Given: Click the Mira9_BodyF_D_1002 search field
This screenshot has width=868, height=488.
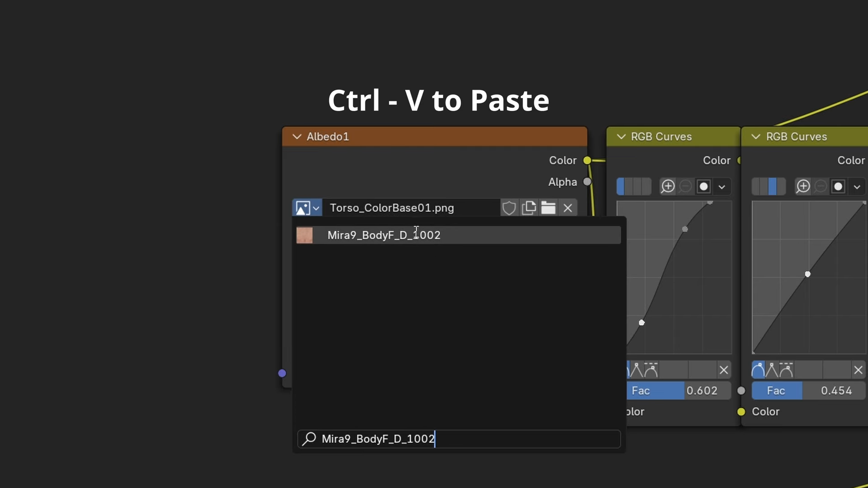Looking at the screenshot, I should click(x=459, y=439).
